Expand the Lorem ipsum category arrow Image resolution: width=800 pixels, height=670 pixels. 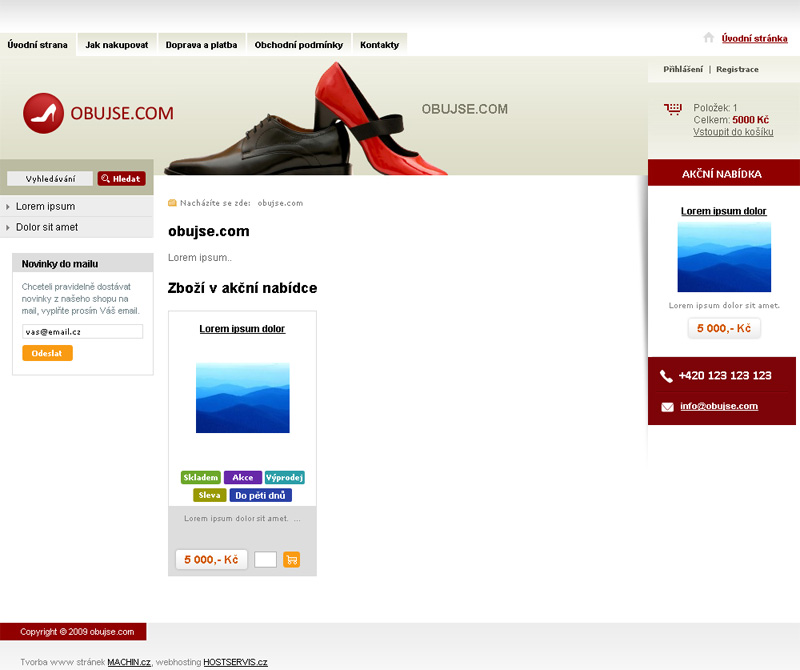coord(8,207)
